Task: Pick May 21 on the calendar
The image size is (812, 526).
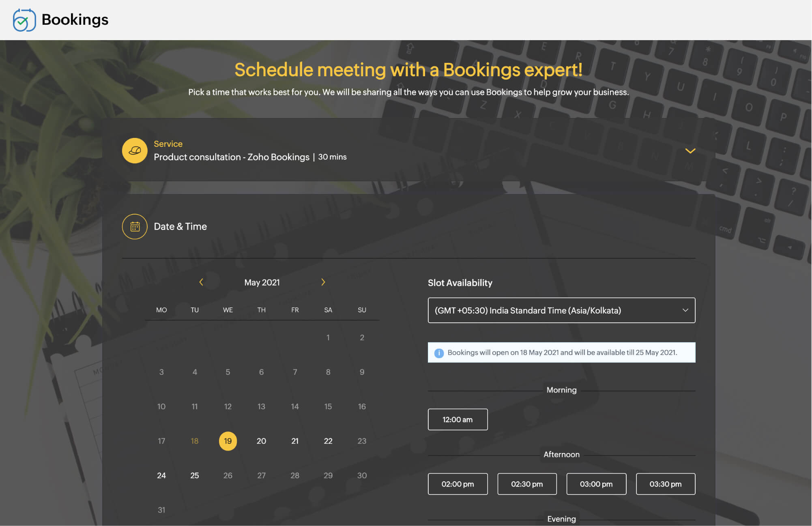Action: 295,441
